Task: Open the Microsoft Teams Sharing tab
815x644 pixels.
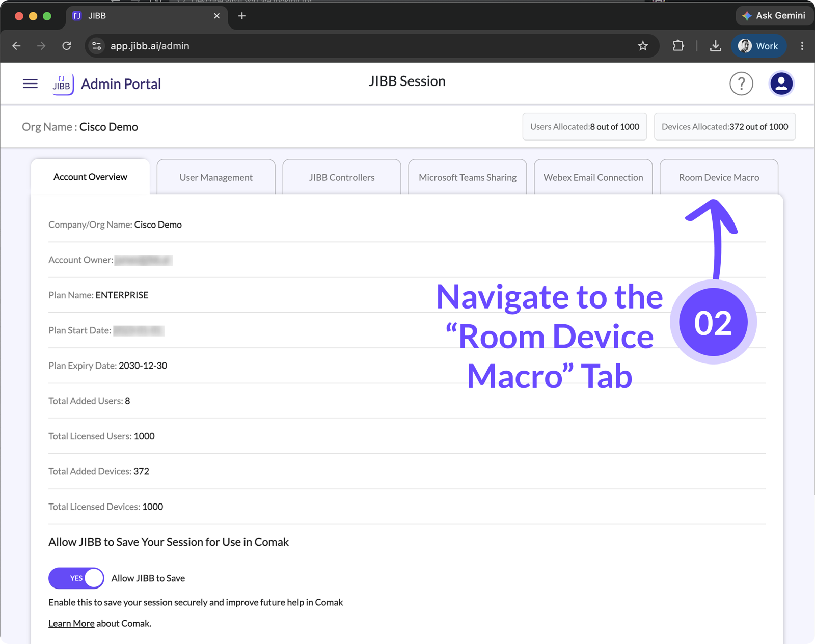Action: 468,177
